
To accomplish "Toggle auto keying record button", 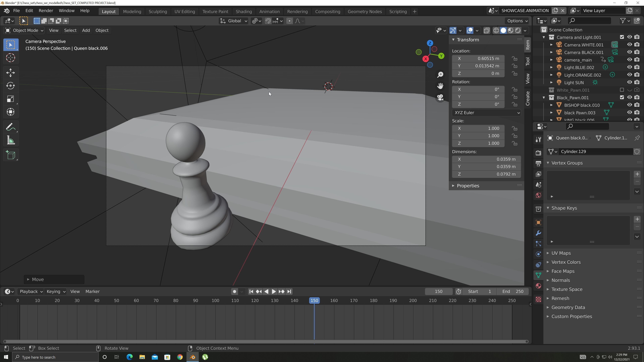I will point(234,292).
